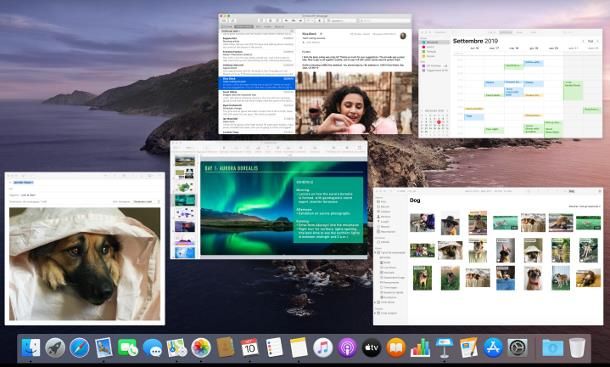Open tall green Saturday event in Calendar

(573, 90)
